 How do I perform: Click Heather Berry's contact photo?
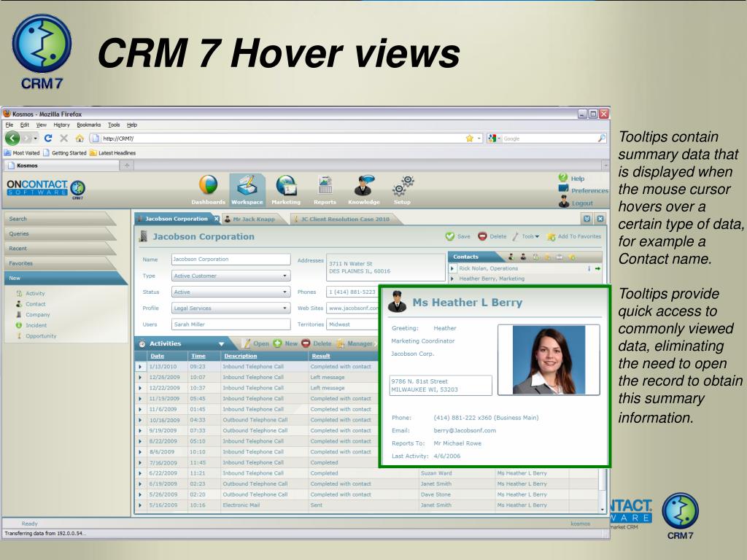tap(549, 359)
